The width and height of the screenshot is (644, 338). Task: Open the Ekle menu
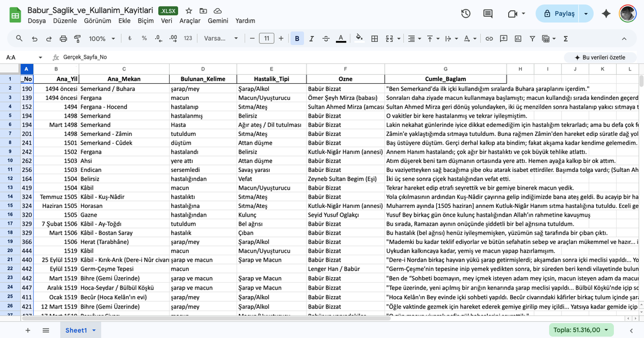click(x=125, y=21)
